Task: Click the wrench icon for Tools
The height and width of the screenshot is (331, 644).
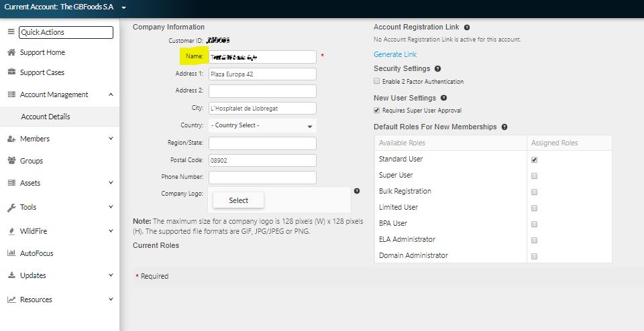Action: point(11,207)
